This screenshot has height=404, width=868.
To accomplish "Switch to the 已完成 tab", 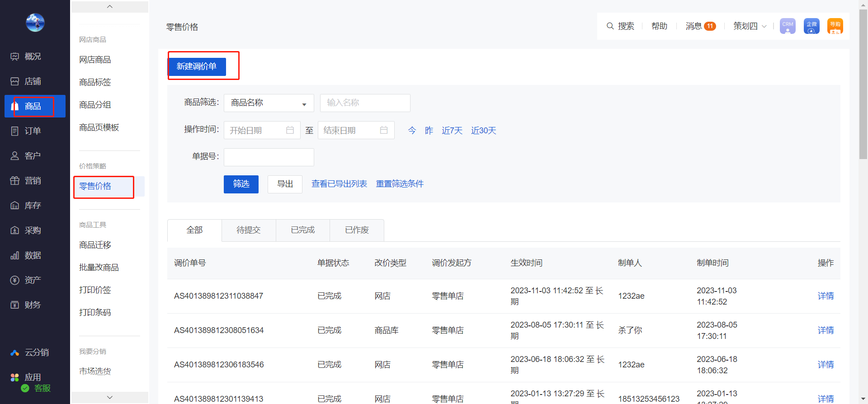I will tap(303, 230).
